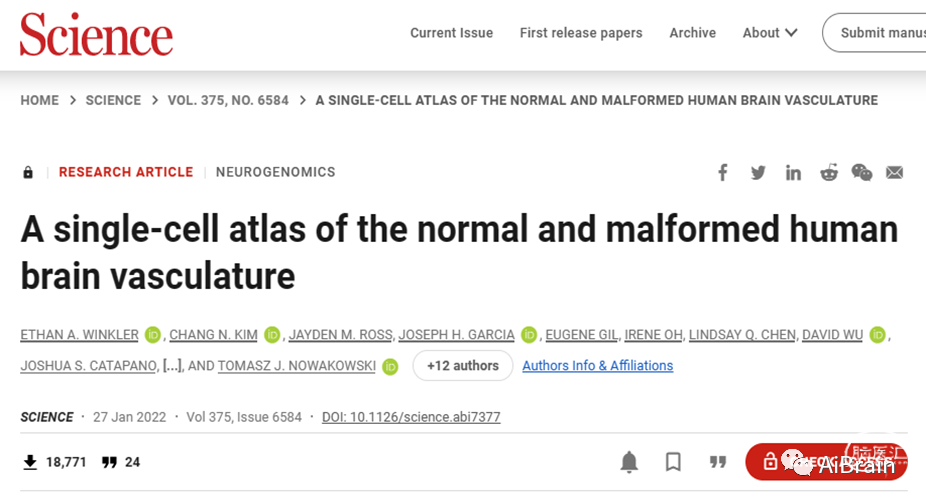Viewport: 926px width, 503px height.
Task: Click the bell alert icon
Action: click(630, 462)
